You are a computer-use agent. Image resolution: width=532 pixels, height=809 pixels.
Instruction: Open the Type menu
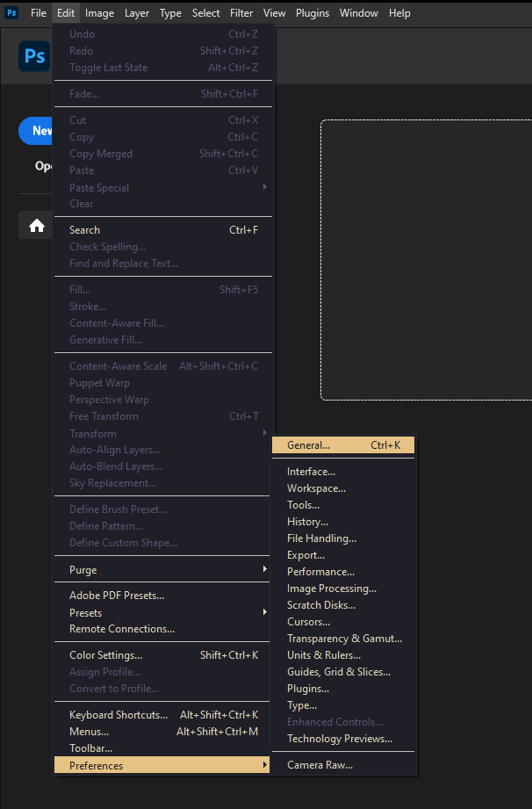170,13
